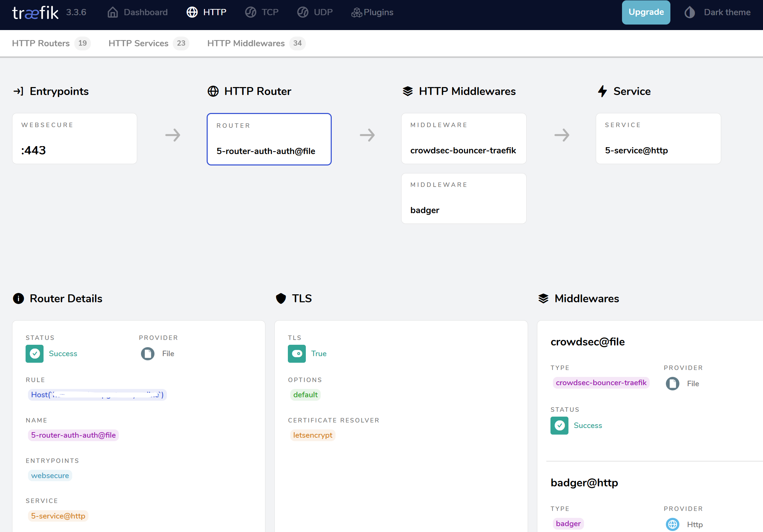Click the default TLS options tag
The height and width of the screenshot is (532, 763).
pyautogui.click(x=305, y=395)
